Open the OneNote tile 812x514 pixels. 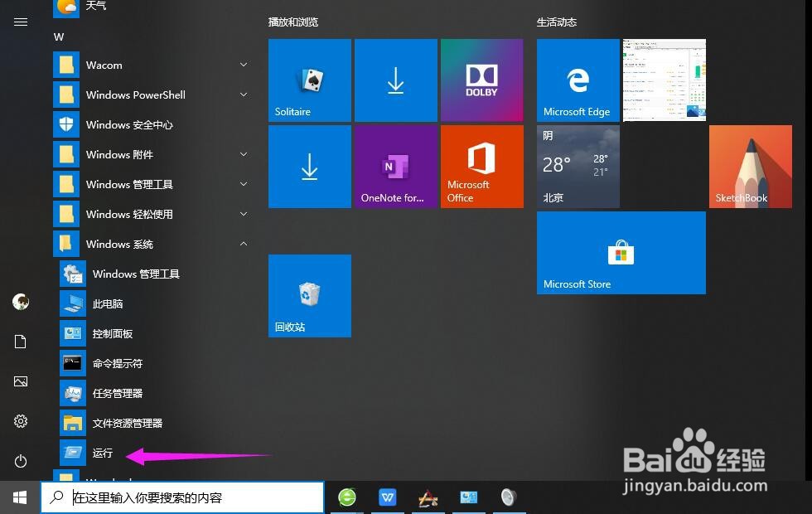tap(396, 167)
